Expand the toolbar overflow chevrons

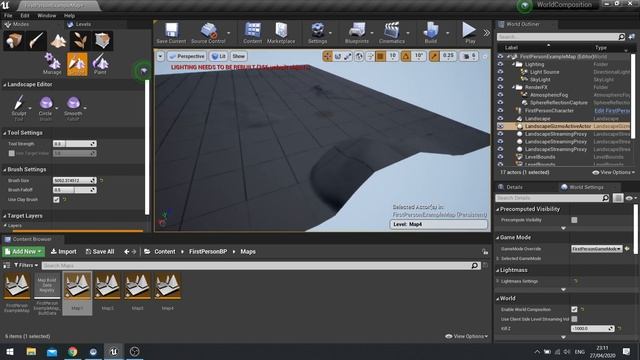click(x=487, y=33)
